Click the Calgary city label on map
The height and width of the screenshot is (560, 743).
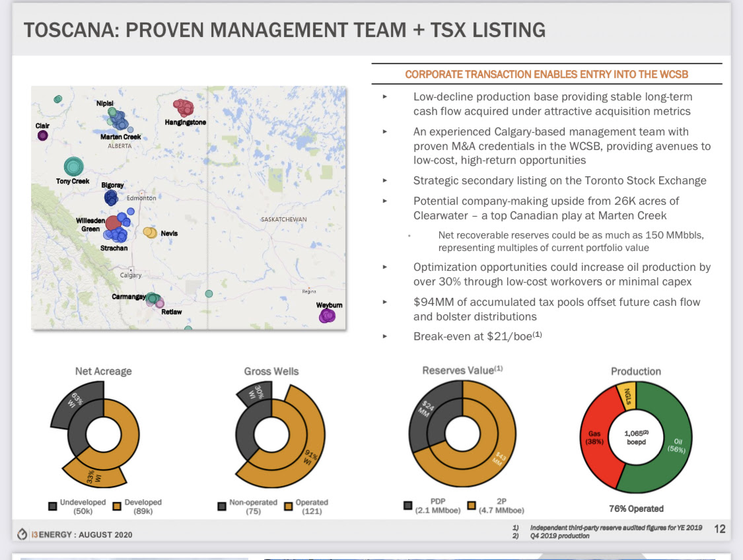point(131,275)
